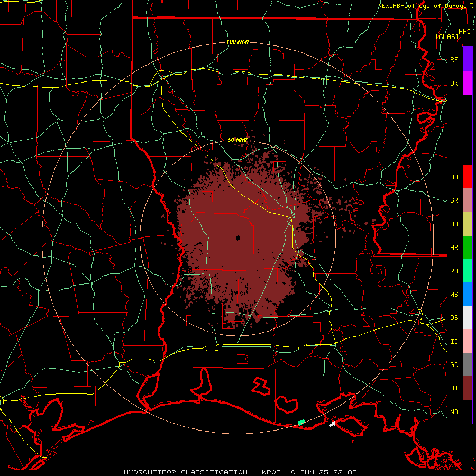Click the "DS" legend label
Viewport: 476px width, 476px height.
pyautogui.click(x=454, y=318)
